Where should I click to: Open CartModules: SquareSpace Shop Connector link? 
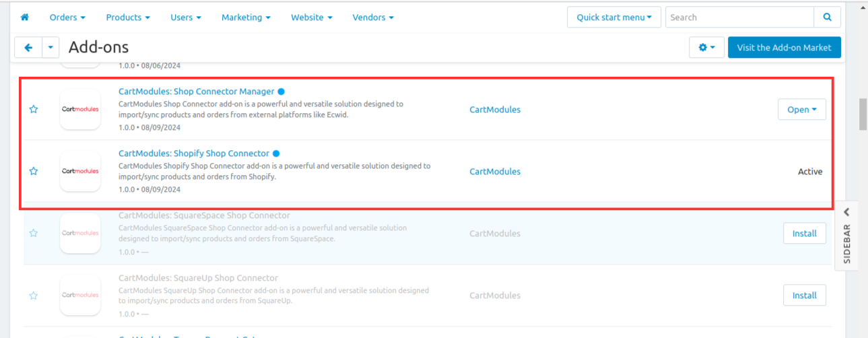pos(204,215)
